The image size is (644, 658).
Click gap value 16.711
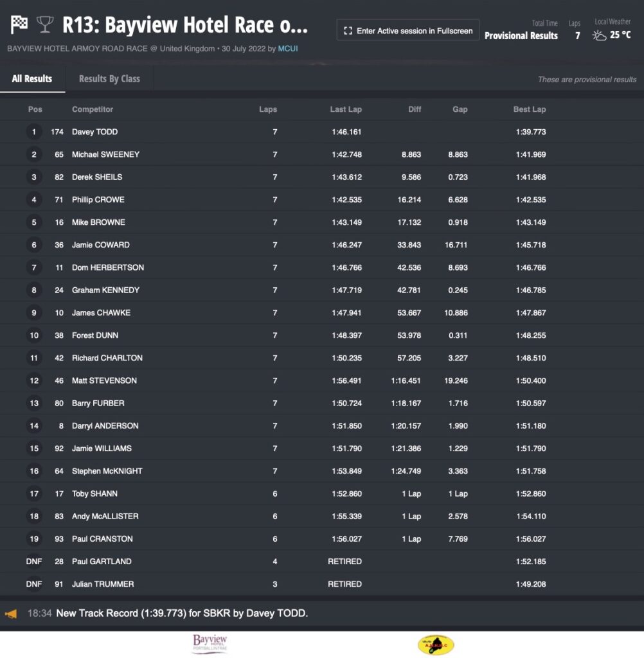456,245
